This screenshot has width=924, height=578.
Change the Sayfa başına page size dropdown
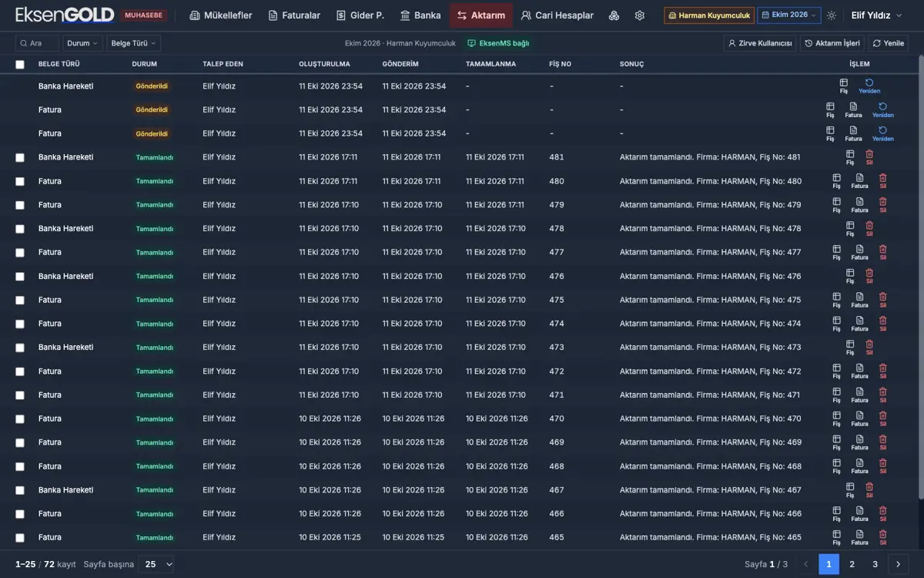(156, 564)
